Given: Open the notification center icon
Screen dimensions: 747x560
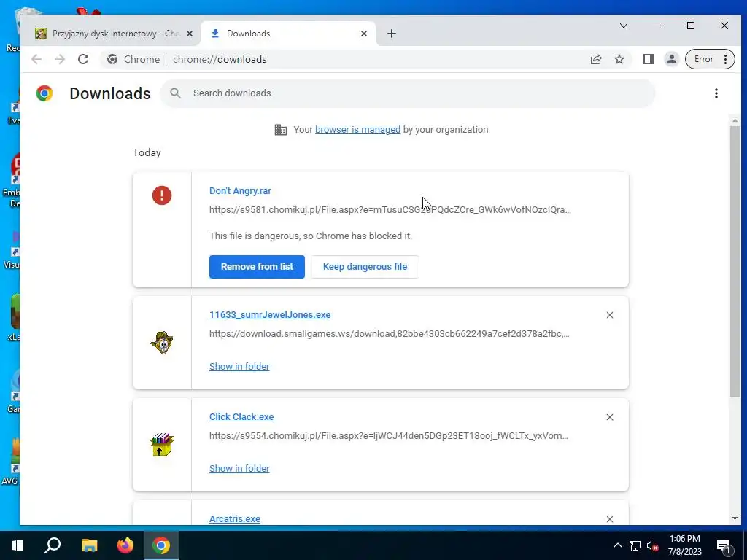Looking at the screenshot, I should pyautogui.click(x=724, y=545).
